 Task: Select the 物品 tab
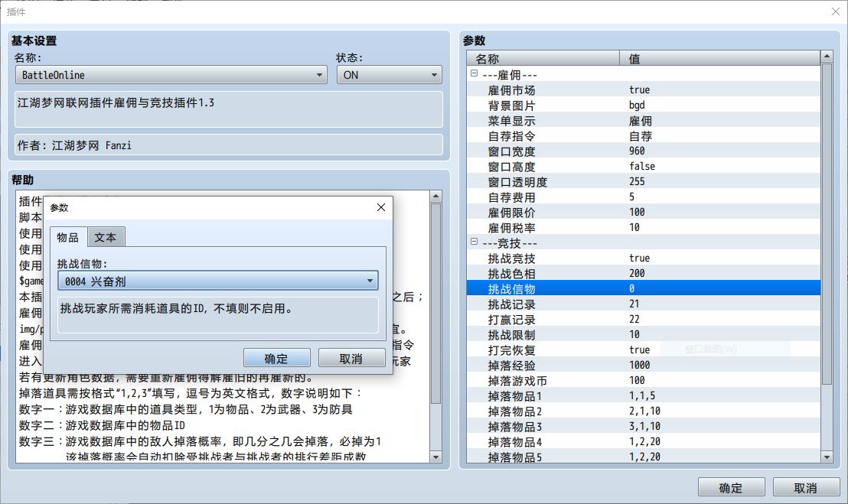click(68, 237)
